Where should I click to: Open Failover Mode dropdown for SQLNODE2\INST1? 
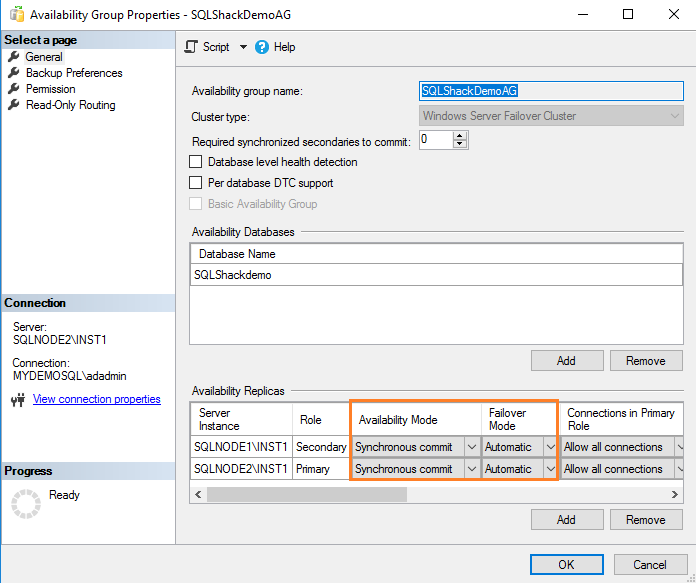click(x=548, y=469)
